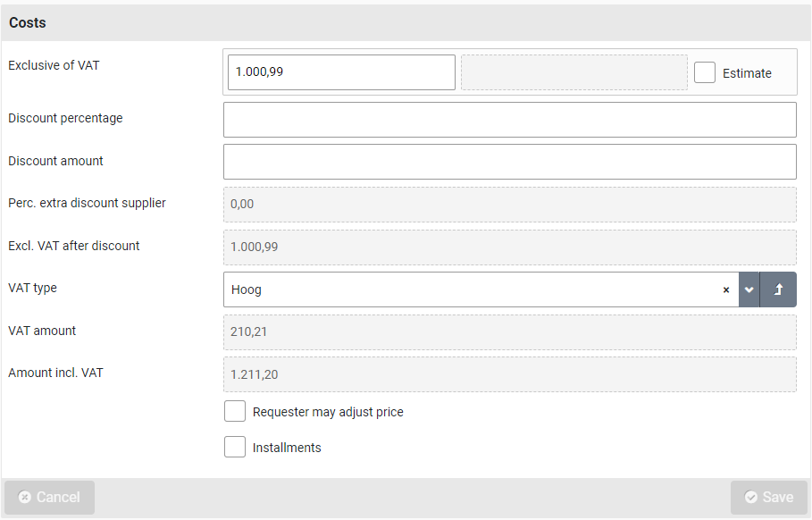The height and width of the screenshot is (520, 812).
Task: Click the Amount incl. VAT total field
Action: click(x=509, y=375)
